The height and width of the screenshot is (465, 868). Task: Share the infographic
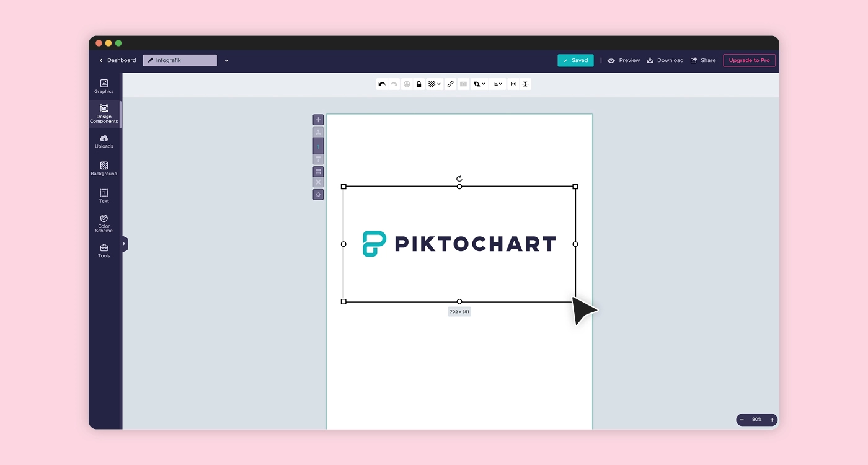pos(703,60)
